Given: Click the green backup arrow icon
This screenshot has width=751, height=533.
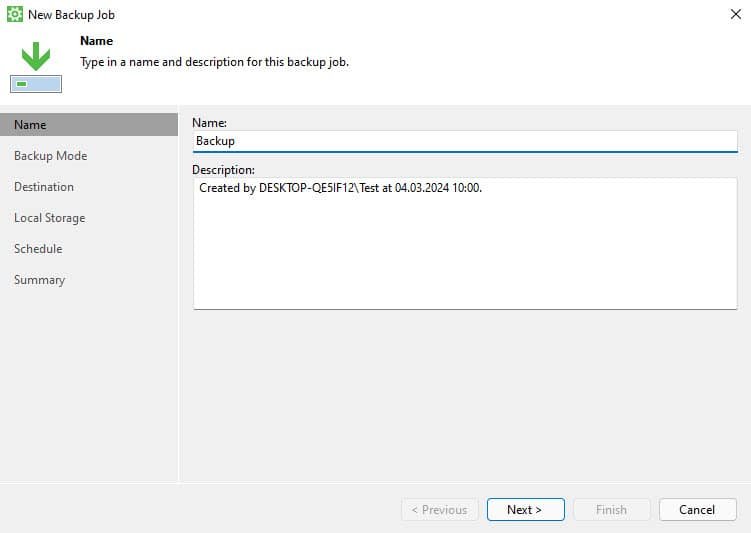Looking at the screenshot, I should tap(36, 56).
